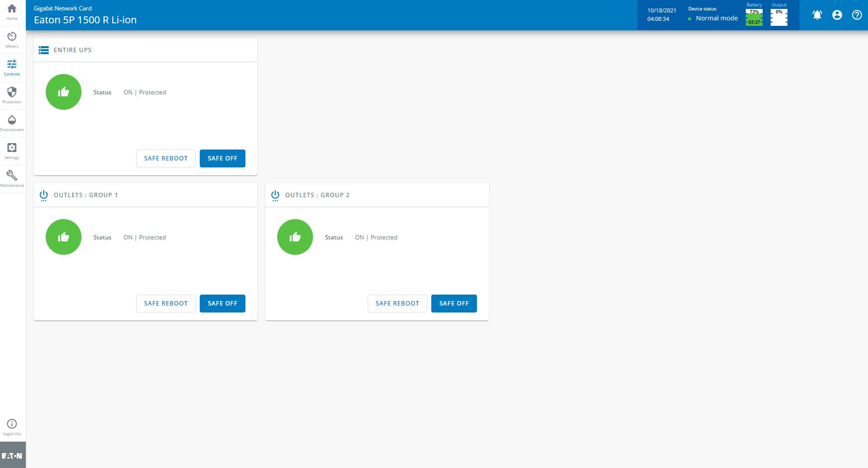The width and height of the screenshot is (868, 468).
Task: Open the alarms bell icon
Action: [817, 15]
